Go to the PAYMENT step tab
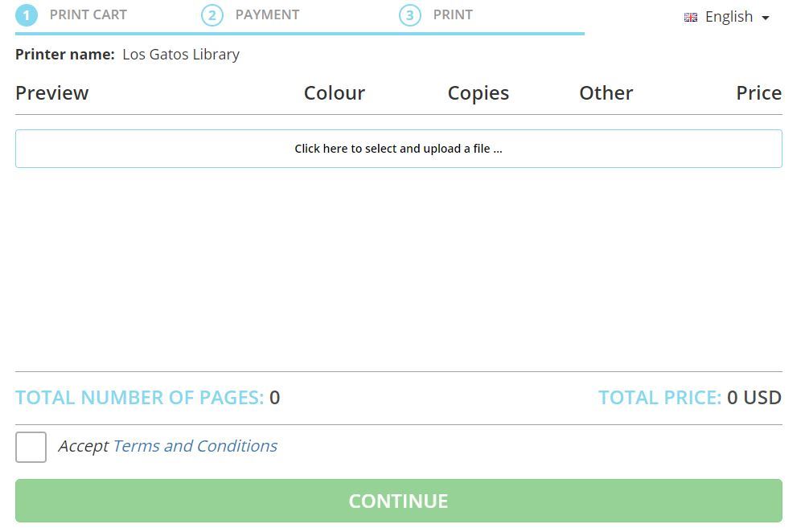This screenshot has width=809, height=532. coord(267,14)
